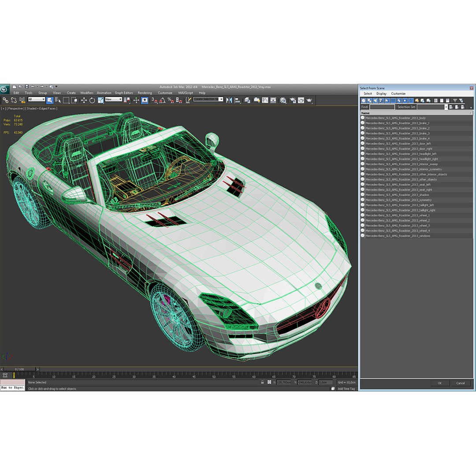Toggle the Spinner Snap button
Image resolution: width=476 pixels, height=476 pixels.
click(x=179, y=100)
